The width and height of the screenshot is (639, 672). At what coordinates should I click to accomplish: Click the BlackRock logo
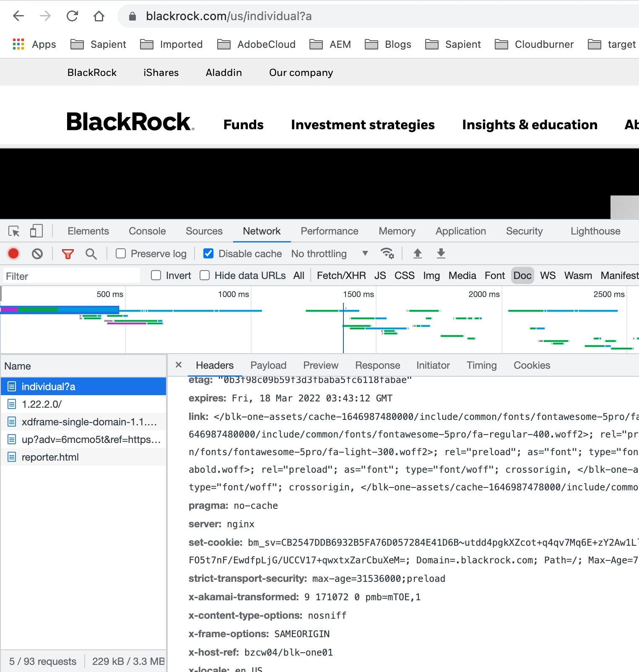130,122
